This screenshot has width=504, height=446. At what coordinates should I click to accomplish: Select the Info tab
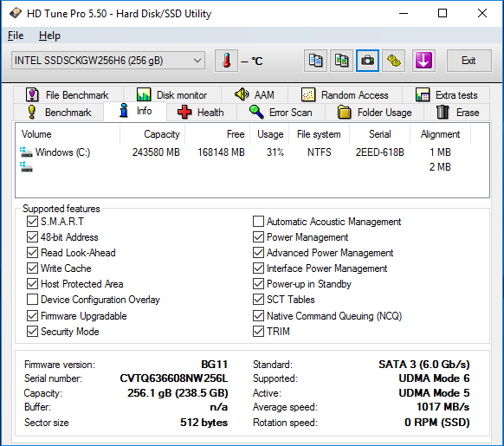(x=135, y=111)
